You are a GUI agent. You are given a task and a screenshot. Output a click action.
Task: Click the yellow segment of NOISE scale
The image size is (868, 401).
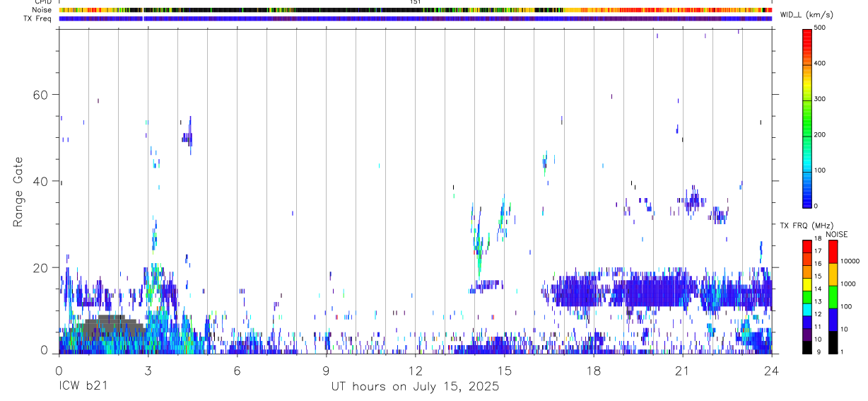coord(833,274)
